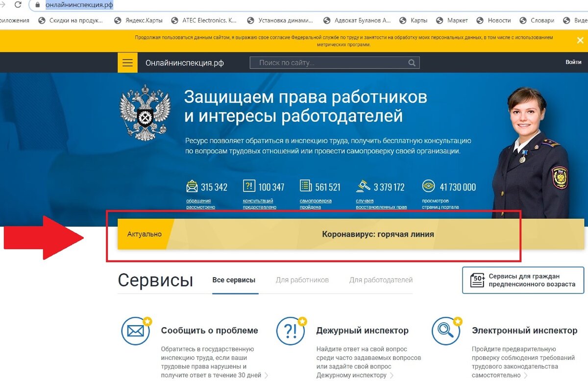Click the checklist icon next to 561 521
The height and width of the screenshot is (381, 588).
pyautogui.click(x=306, y=186)
